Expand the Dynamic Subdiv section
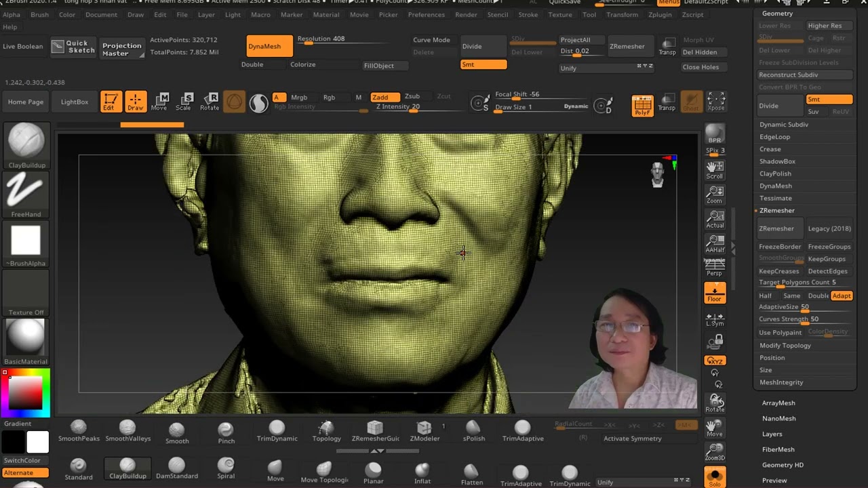The image size is (868, 488). click(783, 125)
